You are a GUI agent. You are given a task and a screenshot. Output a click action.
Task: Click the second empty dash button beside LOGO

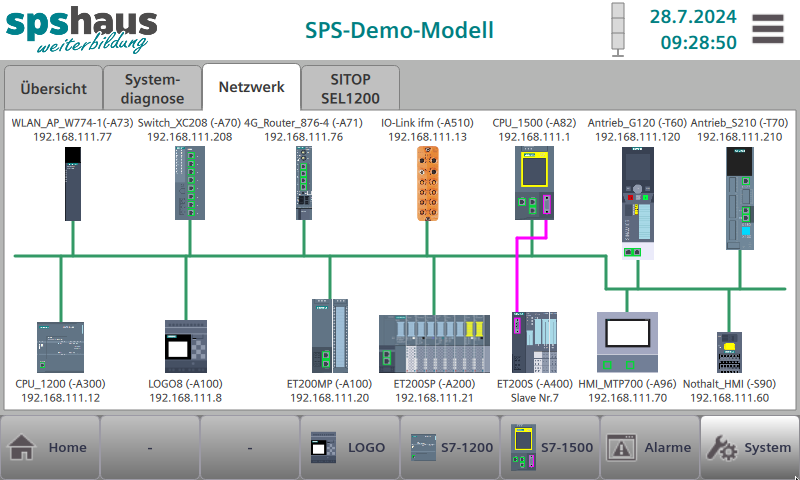pos(249,447)
